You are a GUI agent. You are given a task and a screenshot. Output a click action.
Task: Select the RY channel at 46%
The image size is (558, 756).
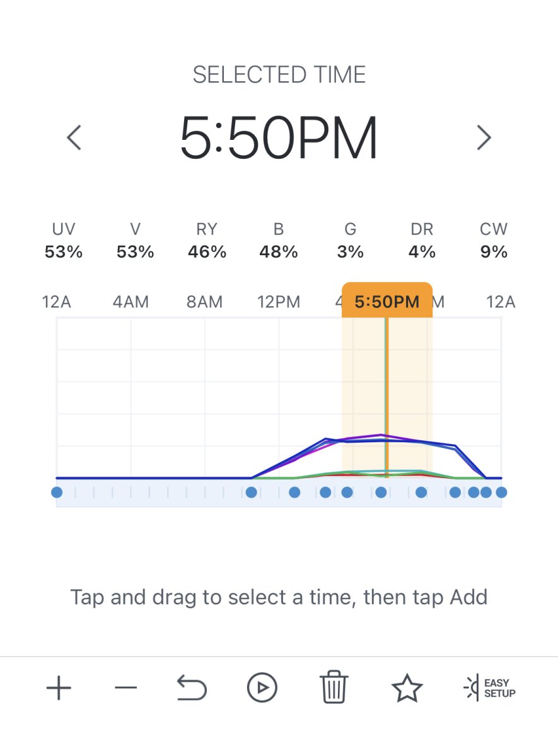coord(207,241)
